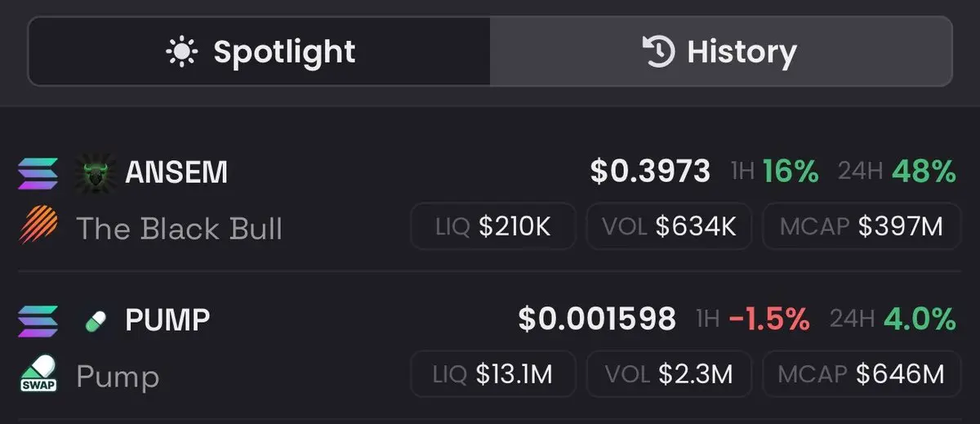The width and height of the screenshot is (980, 424).
Task: Open the PUMP token name
Action: click(x=167, y=320)
